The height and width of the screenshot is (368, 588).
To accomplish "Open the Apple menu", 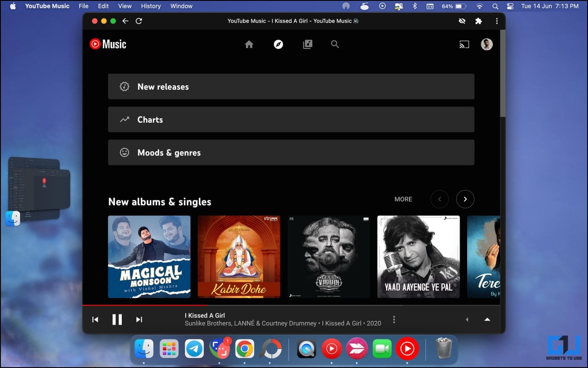I will click(13, 6).
